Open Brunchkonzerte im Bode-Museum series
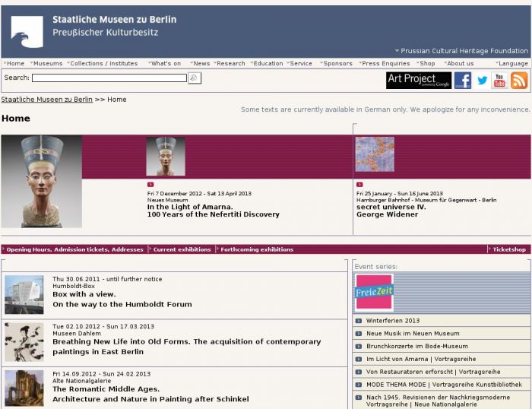This screenshot has width=532, height=409. click(417, 347)
